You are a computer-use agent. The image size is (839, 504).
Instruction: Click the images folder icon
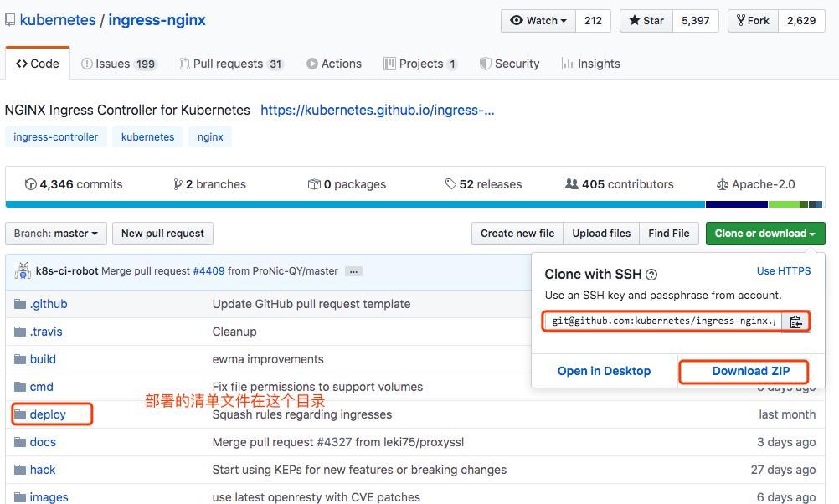coord(20,497)
